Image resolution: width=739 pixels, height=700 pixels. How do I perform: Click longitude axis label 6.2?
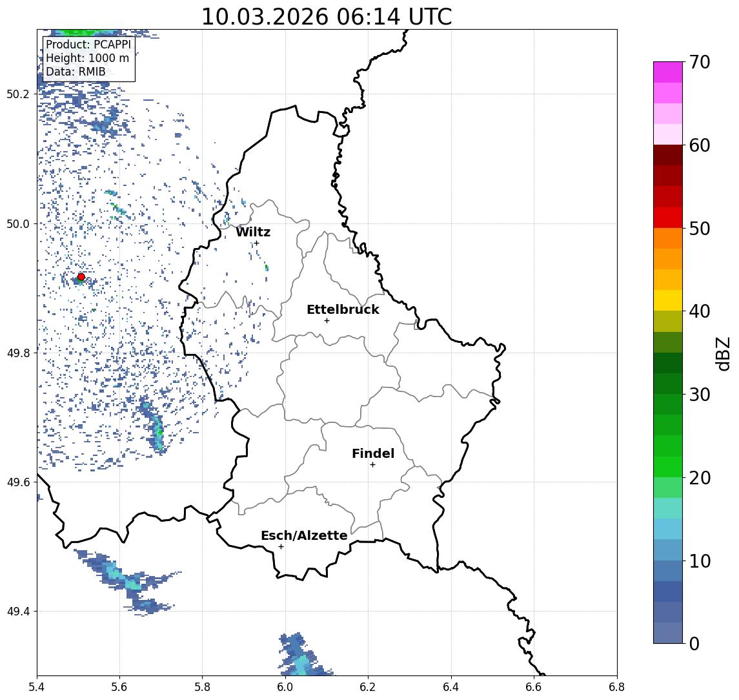[368, 687]
